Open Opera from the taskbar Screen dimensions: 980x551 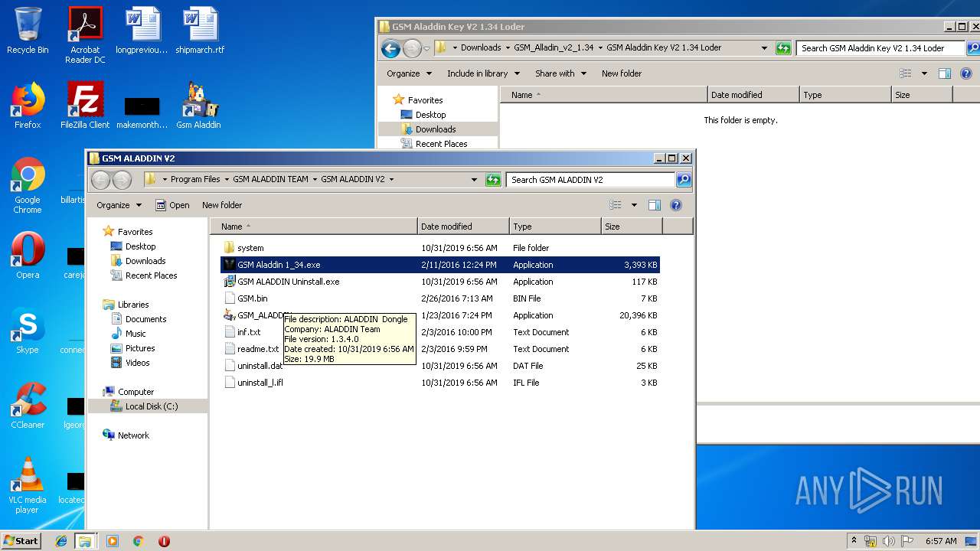(x=164, y=541)
